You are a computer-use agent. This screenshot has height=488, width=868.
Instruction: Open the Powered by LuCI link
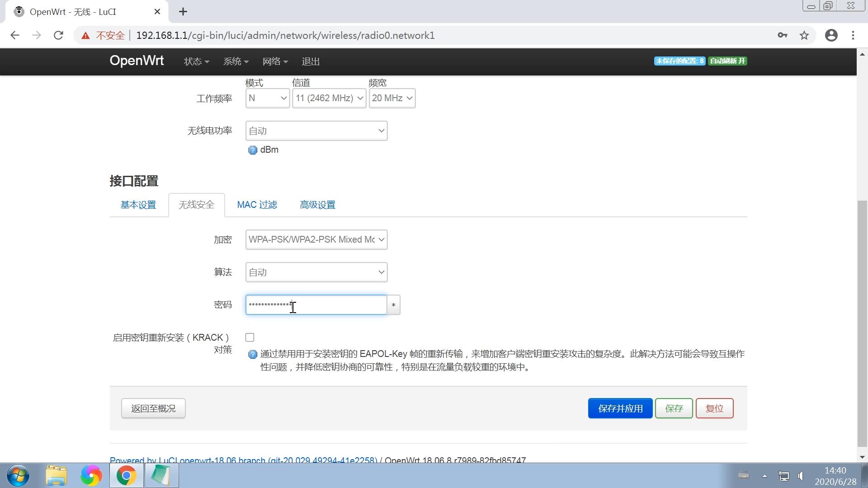tap(243, 460)
